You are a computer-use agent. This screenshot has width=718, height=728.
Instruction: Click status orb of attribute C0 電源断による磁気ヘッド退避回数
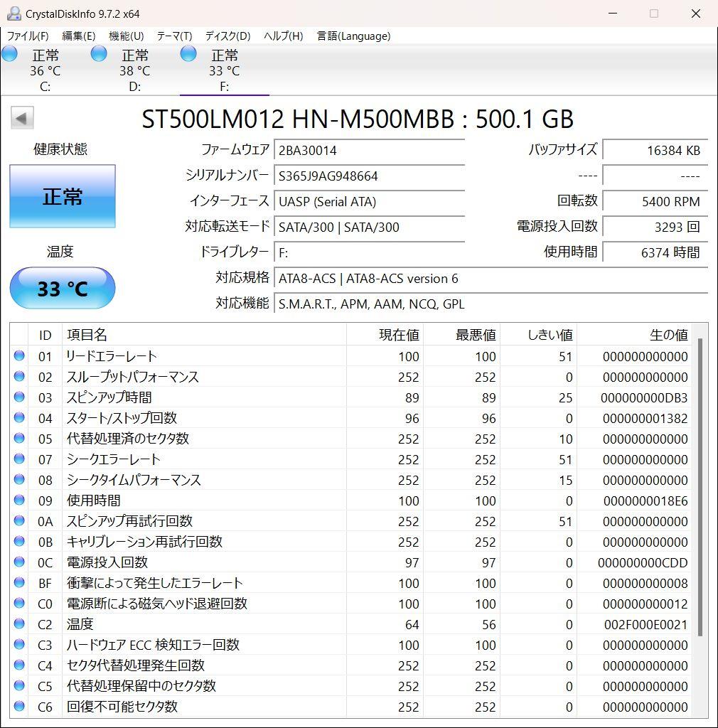(x=19, y=603)
